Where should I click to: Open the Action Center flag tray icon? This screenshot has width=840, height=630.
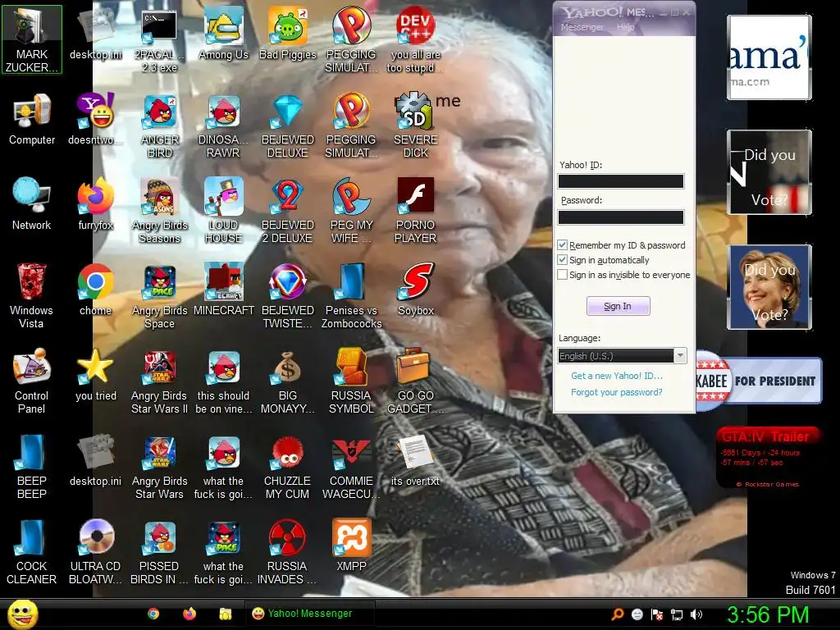[x=657, y=614]
